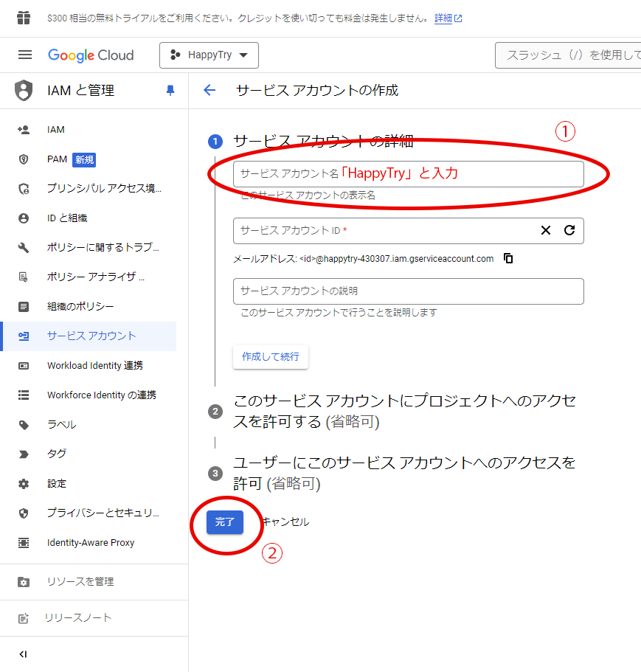Screen dimensions: 641x672
Task: Click the 作成して続行 button
Action: (271, 356)
